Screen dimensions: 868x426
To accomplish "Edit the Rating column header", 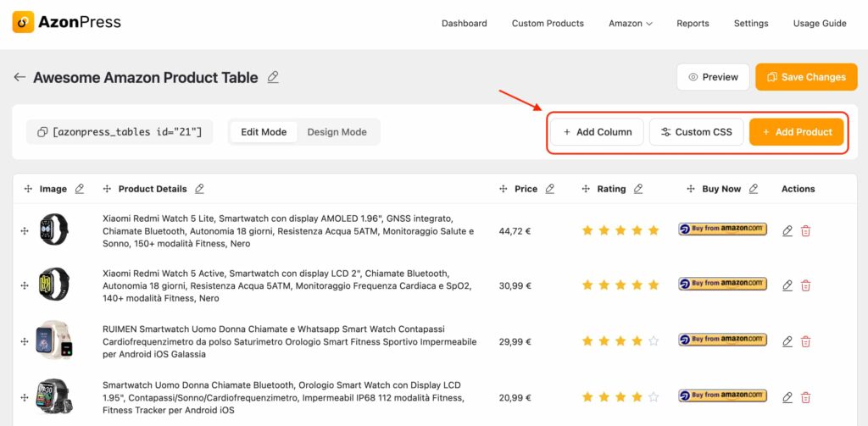I will coord(638,189).
